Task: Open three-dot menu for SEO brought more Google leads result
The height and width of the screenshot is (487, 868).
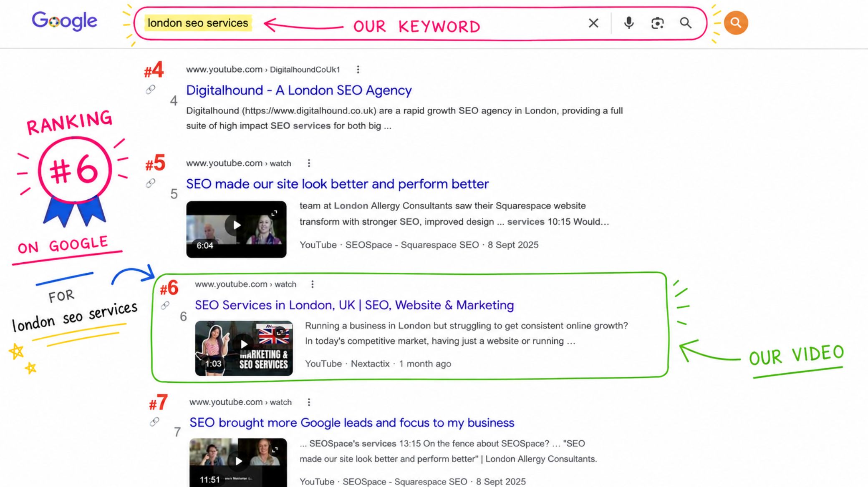Action: [309, 402]
